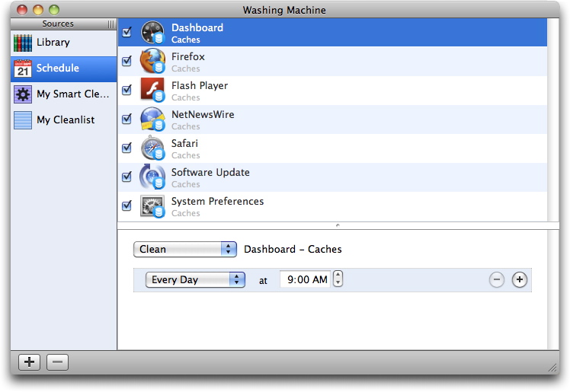Select the System Preferences row text
The width and height of the screenshot is (570, 392).
click(x=217, y=207)
